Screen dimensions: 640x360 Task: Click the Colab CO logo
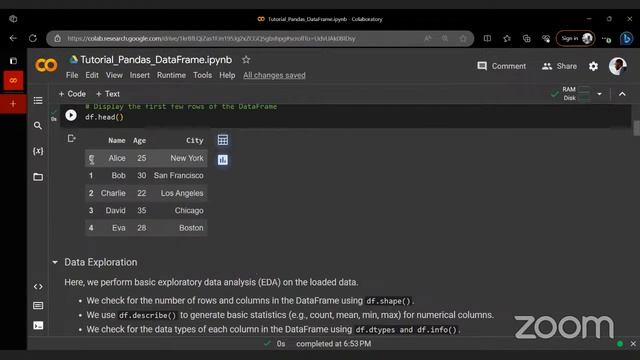tap(46, 65)
